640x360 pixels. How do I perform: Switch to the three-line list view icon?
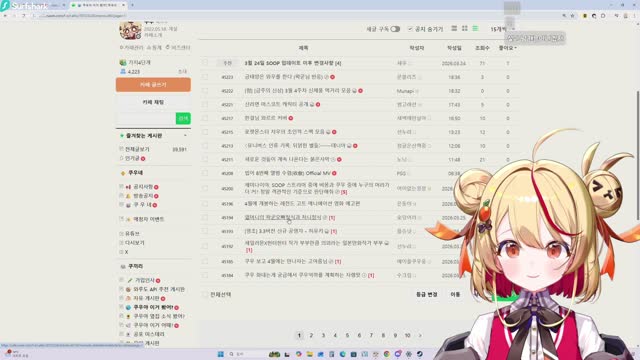pos(454,29)
